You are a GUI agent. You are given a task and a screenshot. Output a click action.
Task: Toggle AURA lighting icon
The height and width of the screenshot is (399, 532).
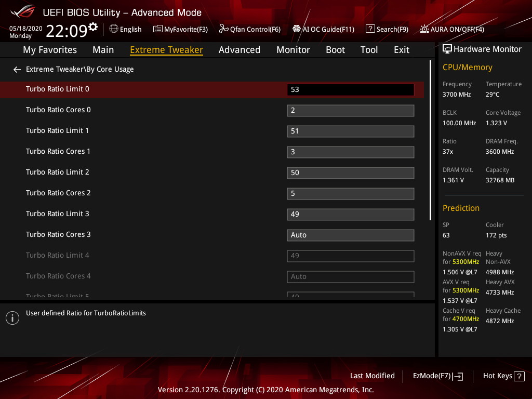424,29
